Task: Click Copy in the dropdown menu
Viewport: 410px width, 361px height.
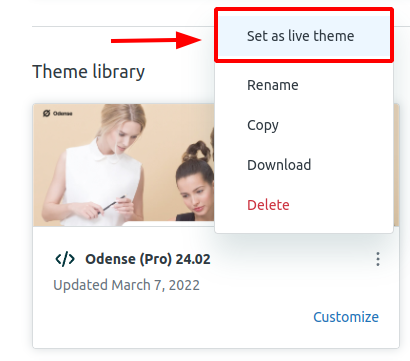Action: tap(263, 125)
